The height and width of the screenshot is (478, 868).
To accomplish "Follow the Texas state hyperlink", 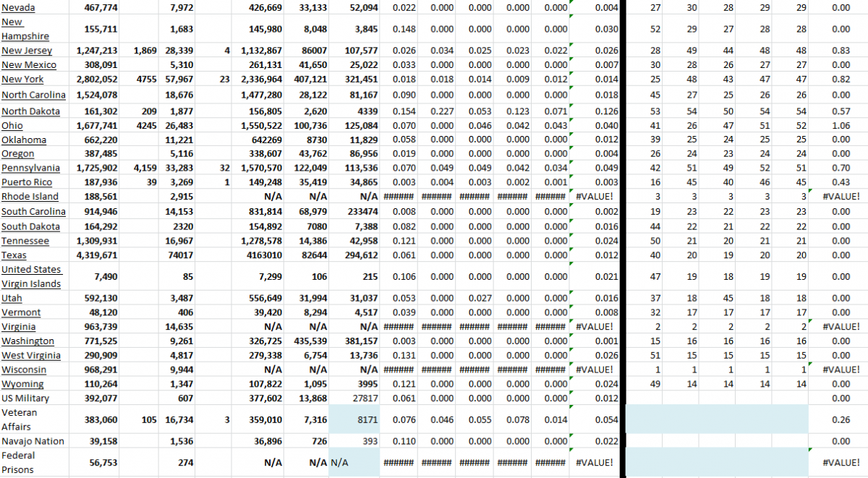I will click(x=15, y=255).
